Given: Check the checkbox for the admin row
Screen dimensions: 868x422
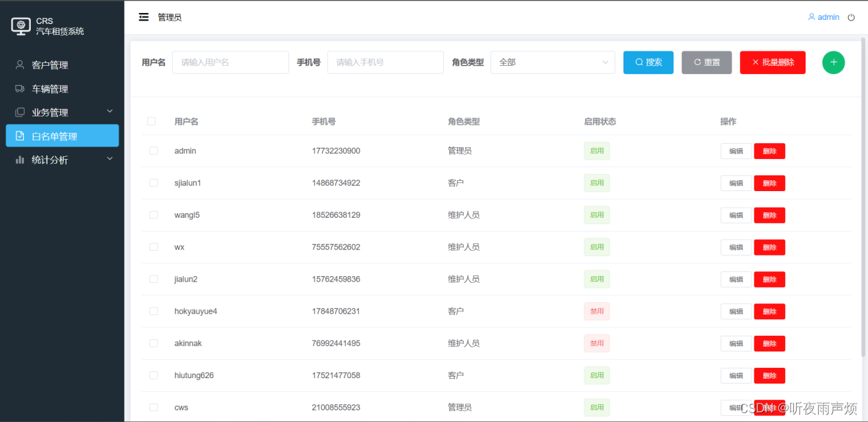Looking at the screenshot, I should coord(153,151).
